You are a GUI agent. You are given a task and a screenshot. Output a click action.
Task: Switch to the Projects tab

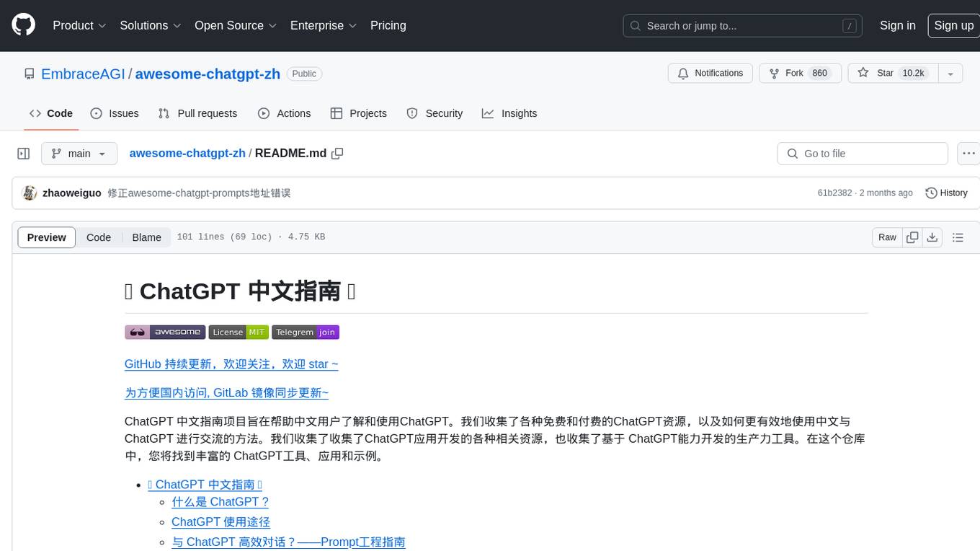click(x=359, y=113)
